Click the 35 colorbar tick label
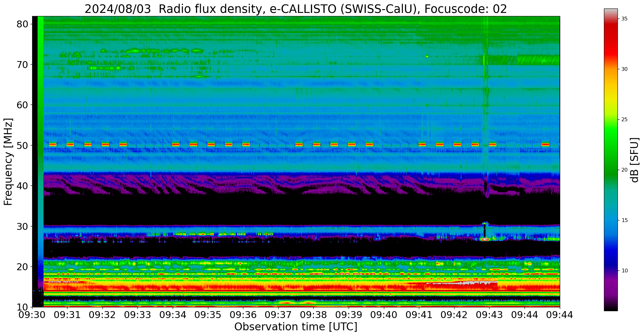 point(624,19)
